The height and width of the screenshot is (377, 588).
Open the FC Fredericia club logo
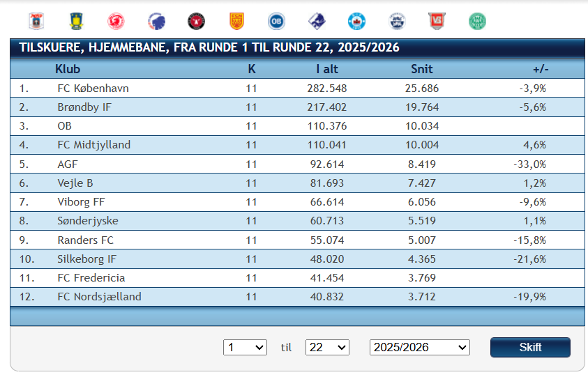116,21
